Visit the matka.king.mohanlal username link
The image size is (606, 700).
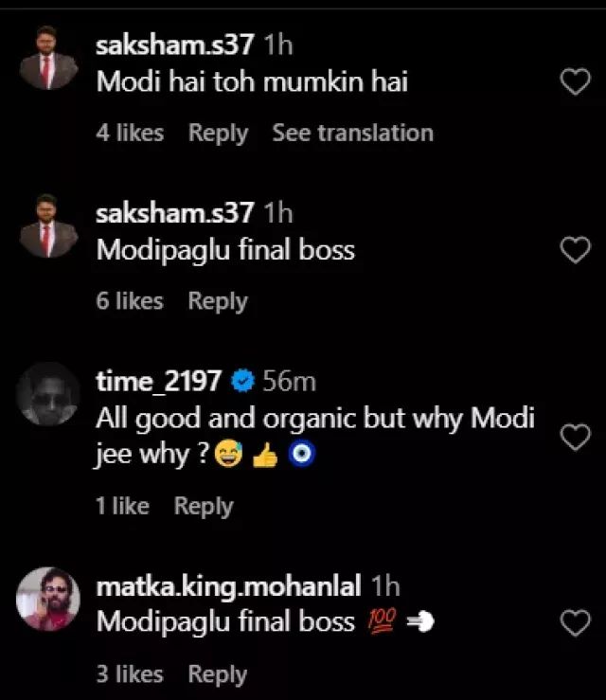pos(228,586)
